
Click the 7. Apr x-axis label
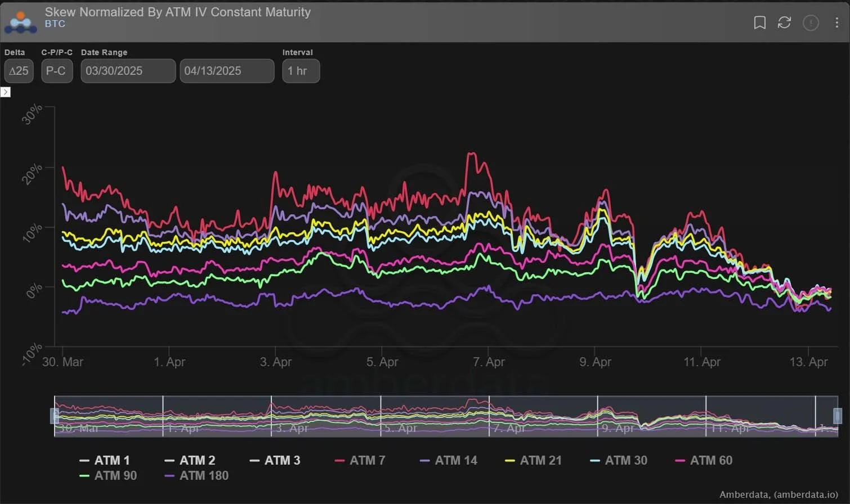[x=489, y=362]
